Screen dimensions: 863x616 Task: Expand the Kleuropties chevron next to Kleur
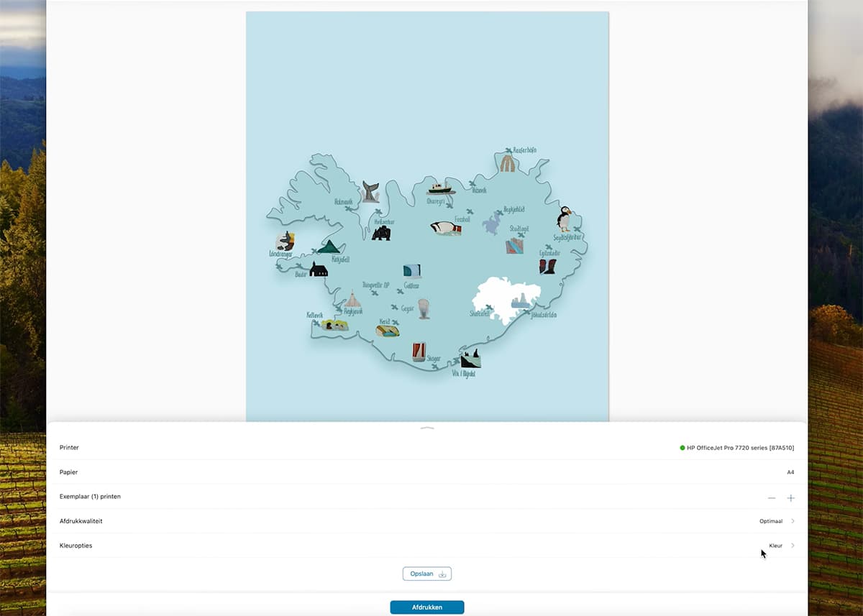click(x=793, y=546)
